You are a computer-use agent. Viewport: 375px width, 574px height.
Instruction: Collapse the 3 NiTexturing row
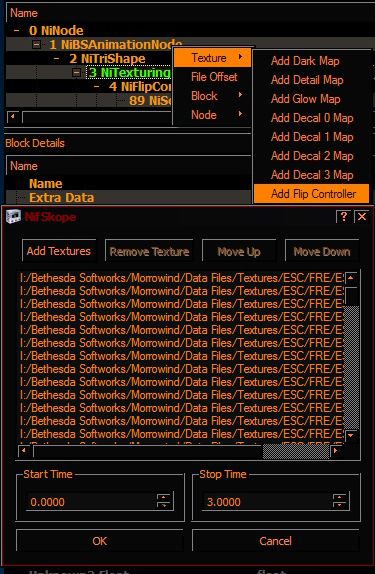coord(76,72)
